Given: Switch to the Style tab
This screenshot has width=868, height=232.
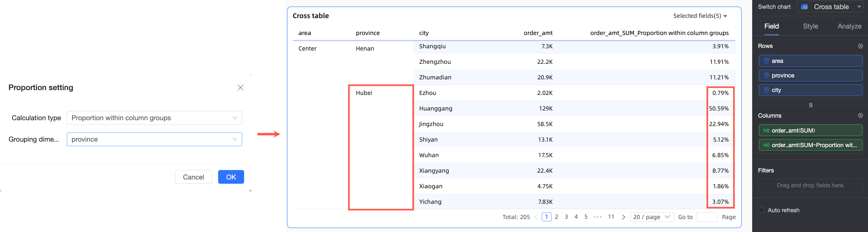Looking at the screenshot, I should coord(810,26).
